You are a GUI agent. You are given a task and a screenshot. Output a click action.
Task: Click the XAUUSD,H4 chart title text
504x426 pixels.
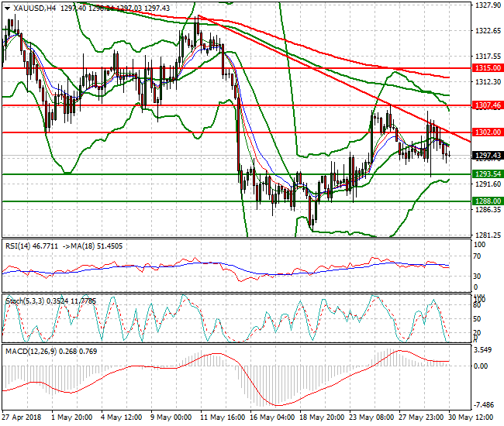(35, 9)
